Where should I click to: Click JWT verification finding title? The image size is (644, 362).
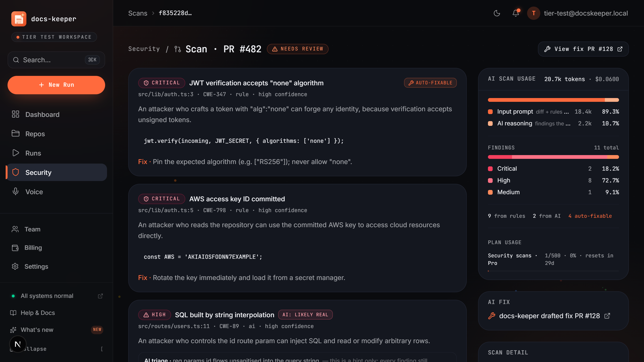[x=256, y=83]
